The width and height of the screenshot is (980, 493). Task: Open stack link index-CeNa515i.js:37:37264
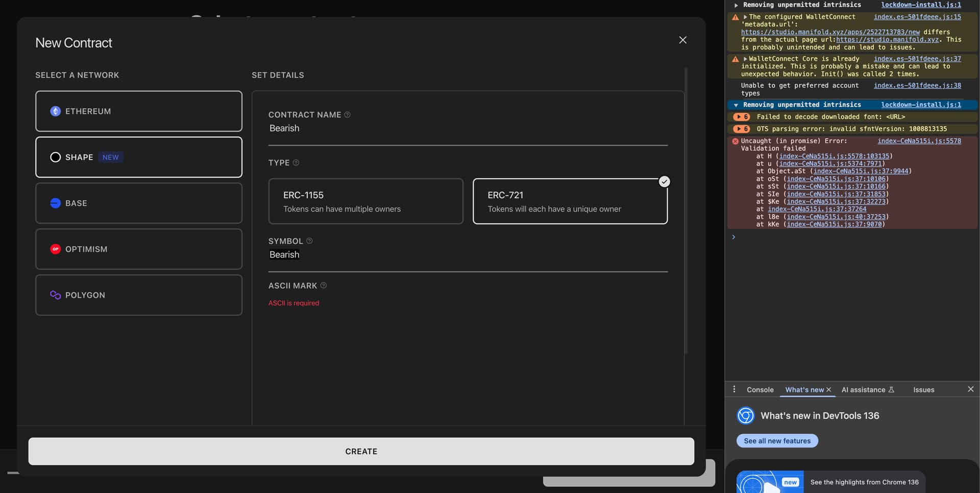[x=817, y=209]
